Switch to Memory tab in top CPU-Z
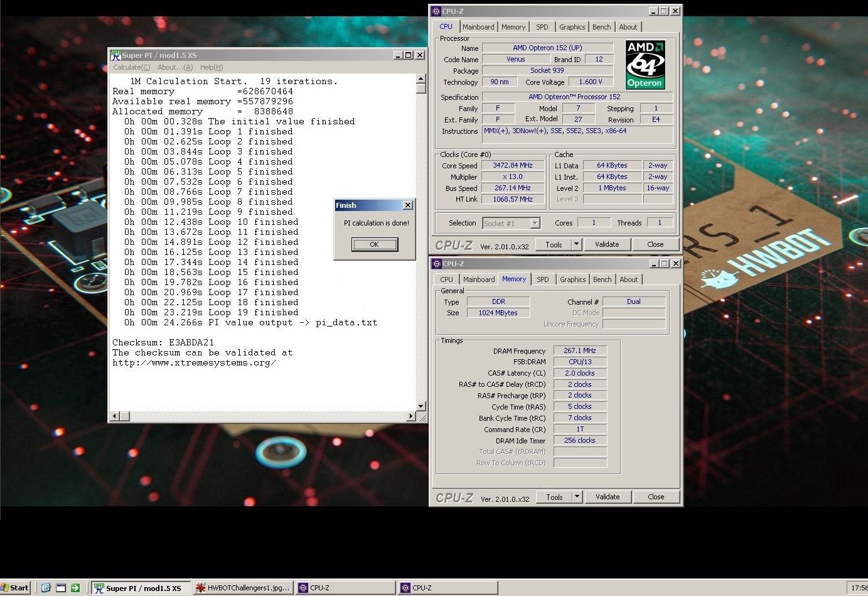868x596 pixels. pos(513,27)
